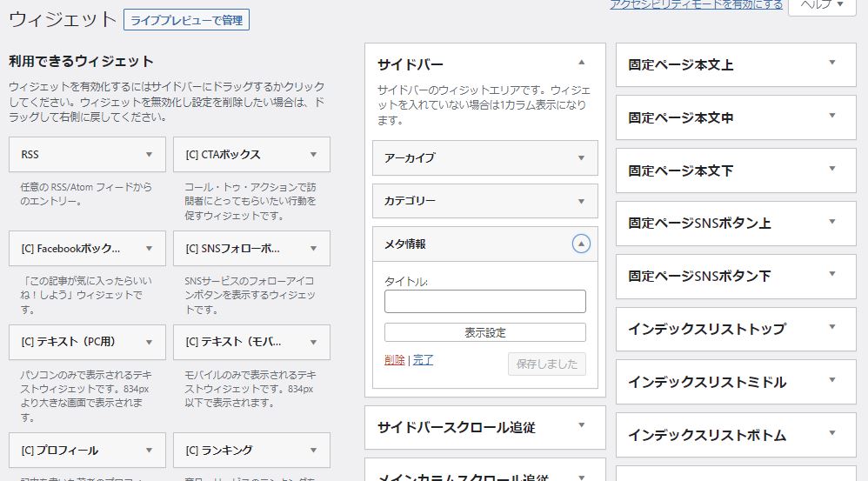This screenshot has width=868, height=481.
Task: Expand the [C] CTAボックス widget arrow
Action: click(x=313, y=155)
